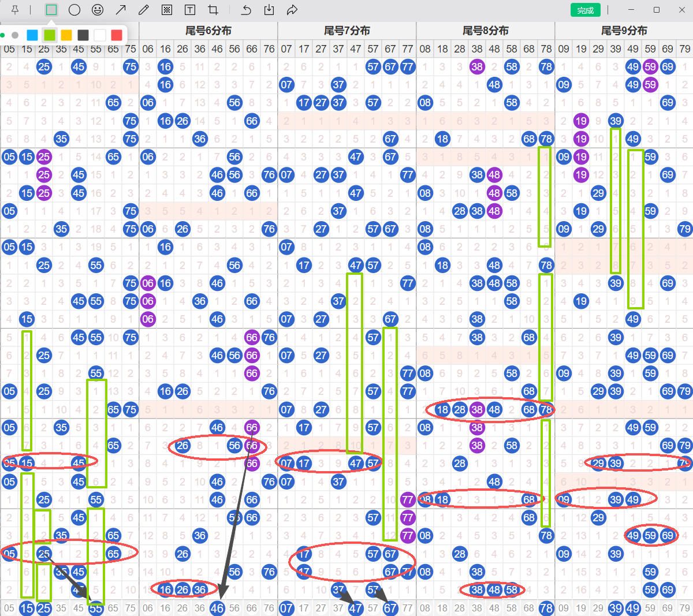Select the rectangle annotation tool
Screen dimensions: 693x616
pos(51,10)
